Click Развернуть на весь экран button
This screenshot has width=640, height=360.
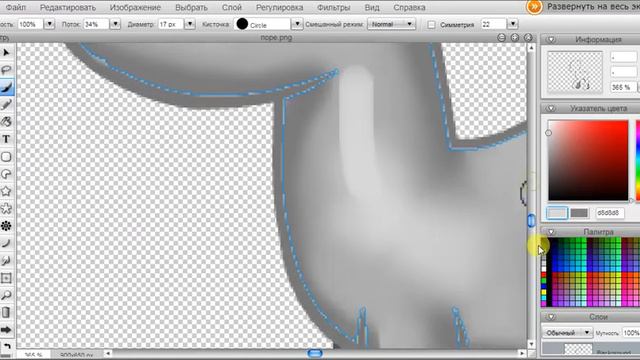coord(593,7)
